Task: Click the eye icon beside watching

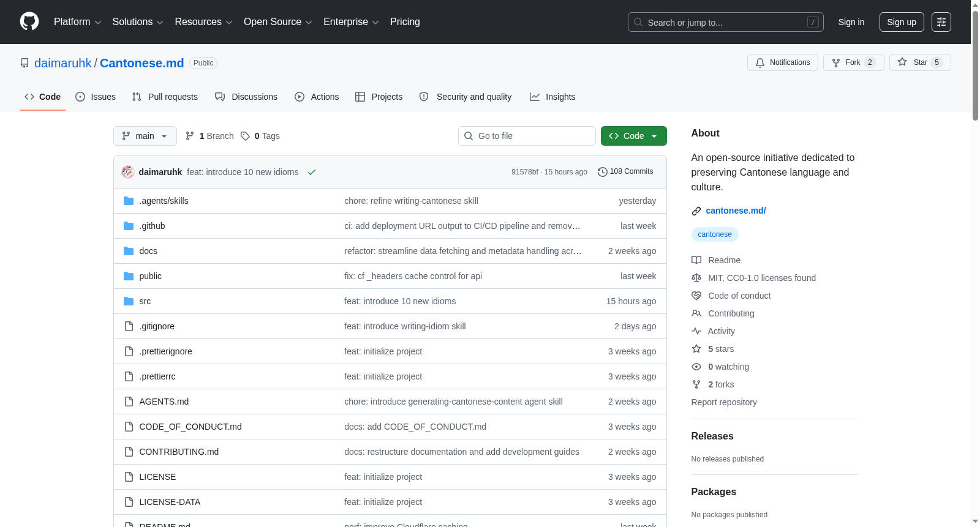Action: point(696,367)
